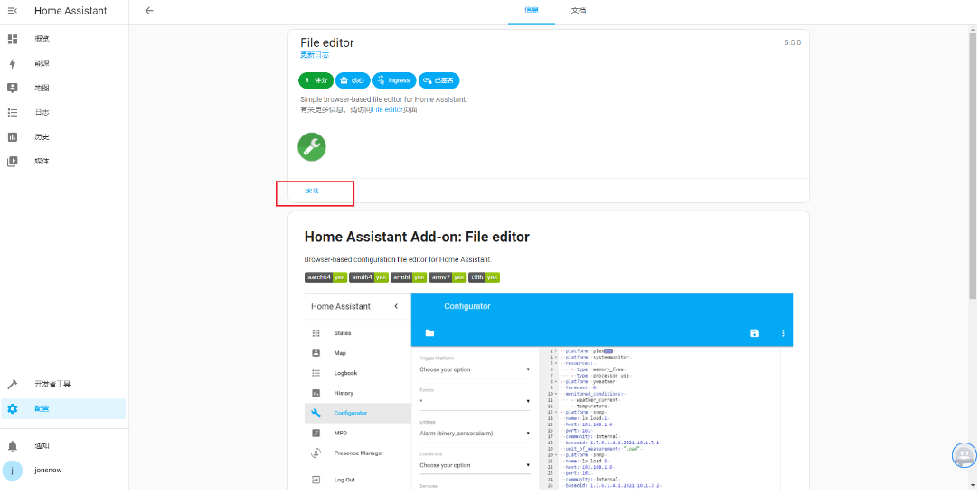Click the Log Out icon in the documentation image
This screenshot has width=980, height=504.
pyautogui.click(x=316, y=480)
